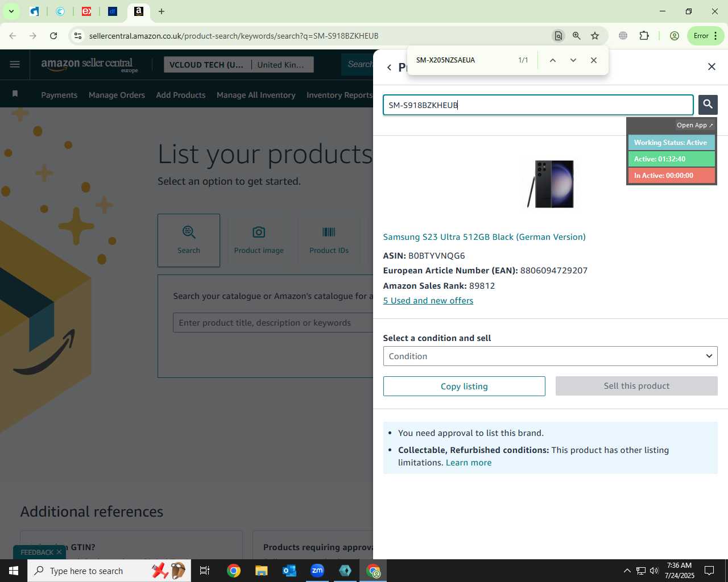Click the Samsung S23 Ultra product thumbnail
The width and height of the screenshot is (728, 582).
(x=551, y=184)
